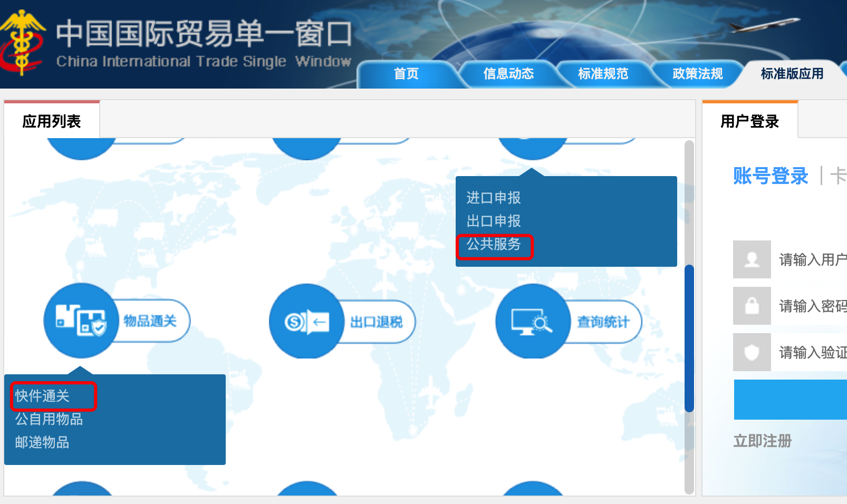The height and width of the screenshot is (504, 847).
Task: Click the 中国国际贸易单一窗口 site title
Action: click(204, 33)
